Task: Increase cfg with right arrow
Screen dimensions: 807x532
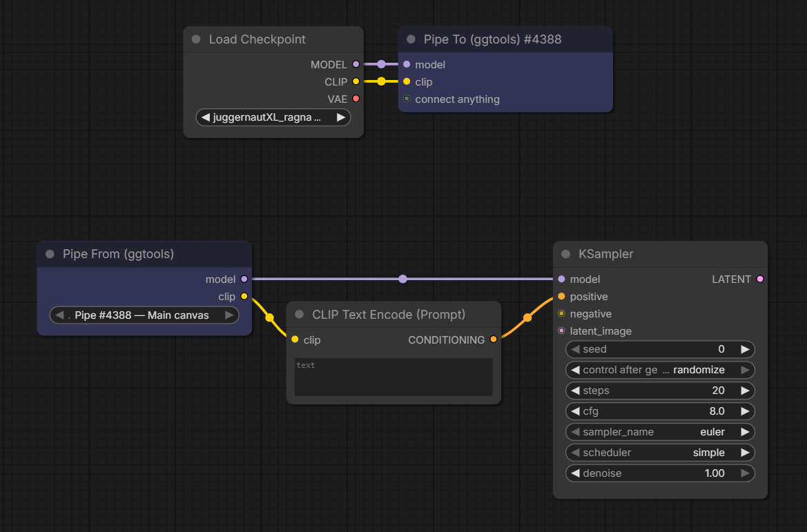Action: tap(745, 411)
